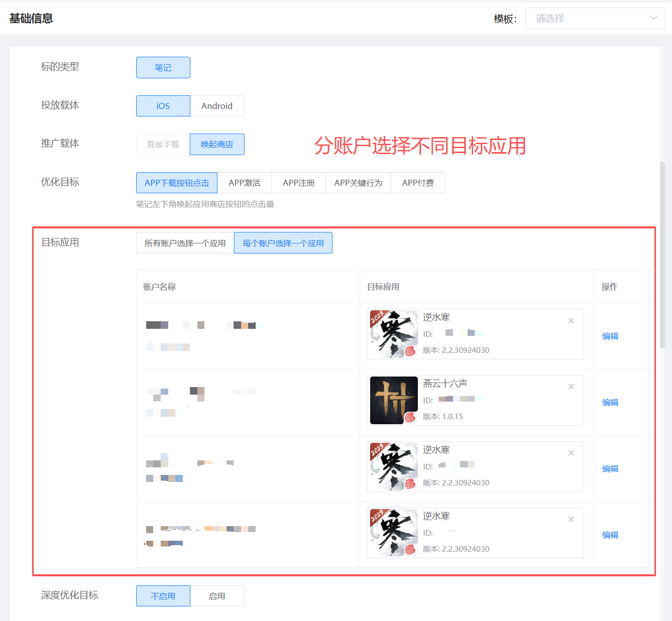
Task: Open the 模板 dropdown
Action: [595, 19]
